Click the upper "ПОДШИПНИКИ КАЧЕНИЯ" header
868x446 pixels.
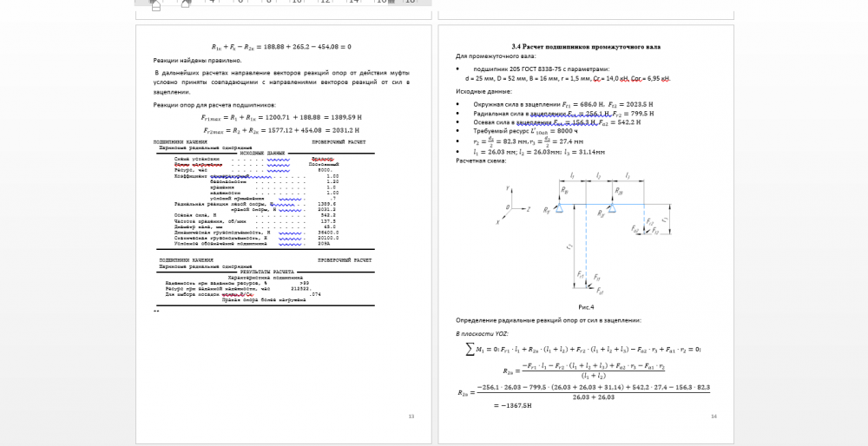181,142
